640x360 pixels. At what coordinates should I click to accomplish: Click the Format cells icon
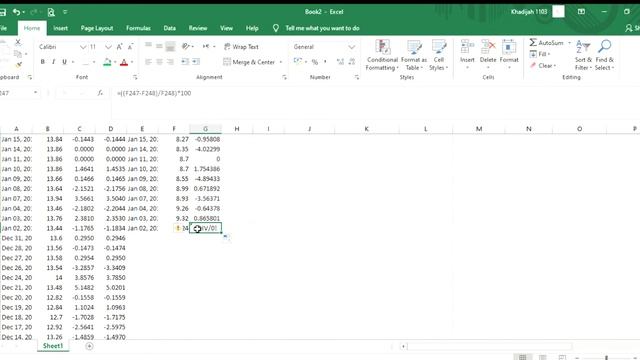pyautogui.click(x=509, y=47)
